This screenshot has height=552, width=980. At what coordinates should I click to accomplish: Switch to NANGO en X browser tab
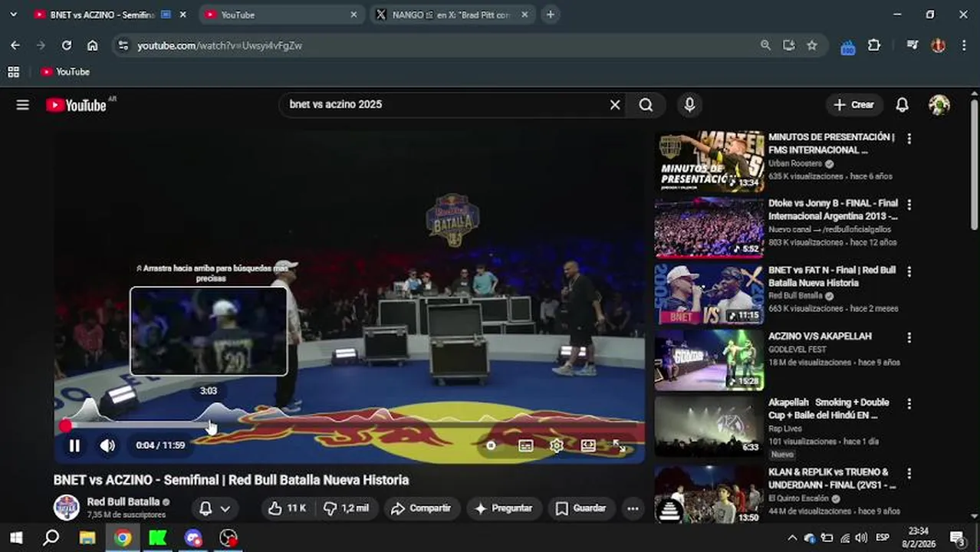(x=452, y=15)
